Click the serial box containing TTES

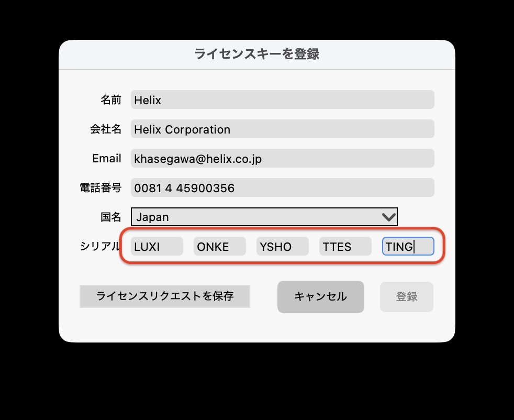(x=345, y=246)
